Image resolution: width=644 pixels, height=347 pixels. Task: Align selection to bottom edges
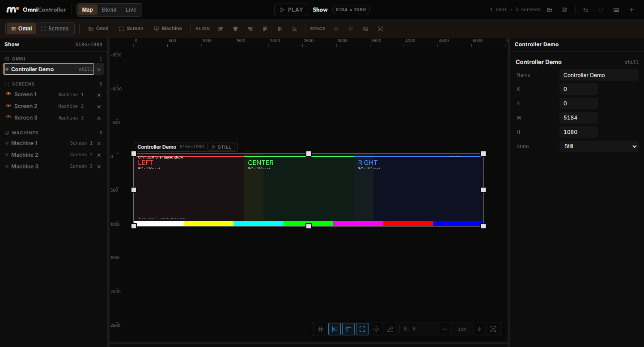pos(294,29)
